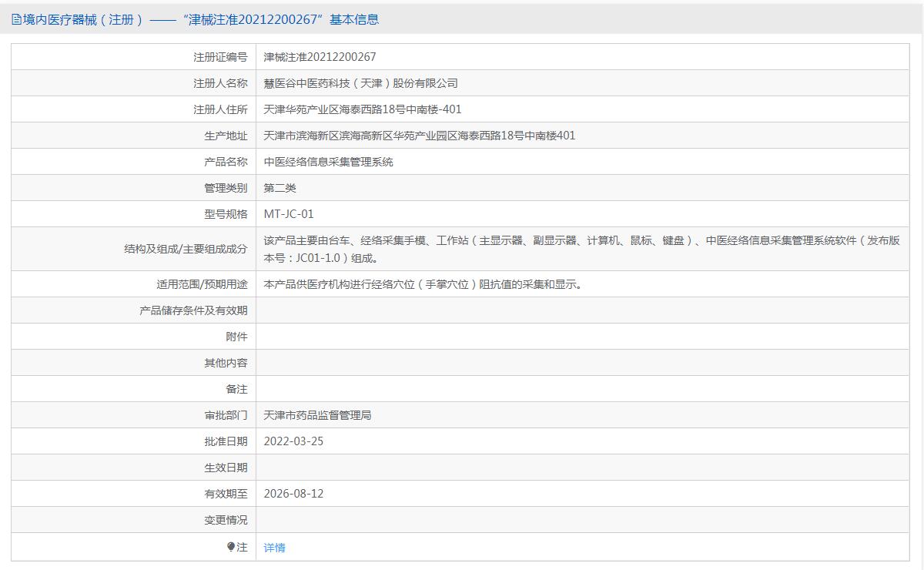
Task: Select product name 中医经络信息采集管理系统
Action: [328, 162]
